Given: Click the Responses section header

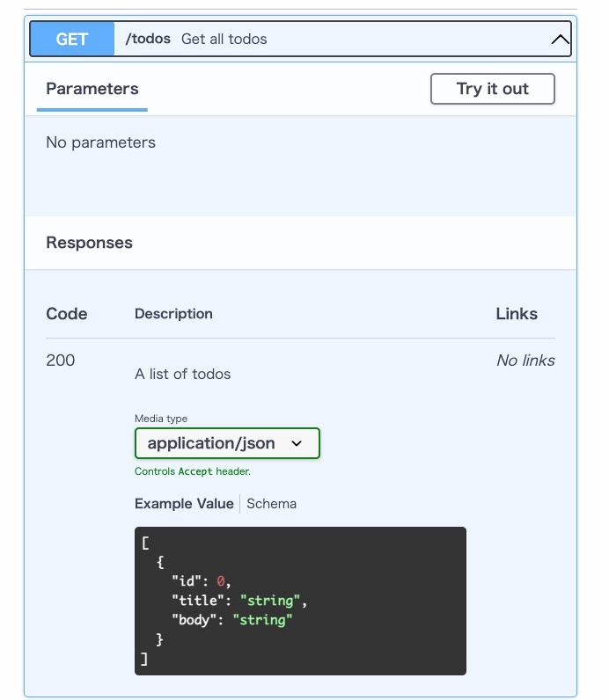Looking at the screenshot, I should (90, 243).
